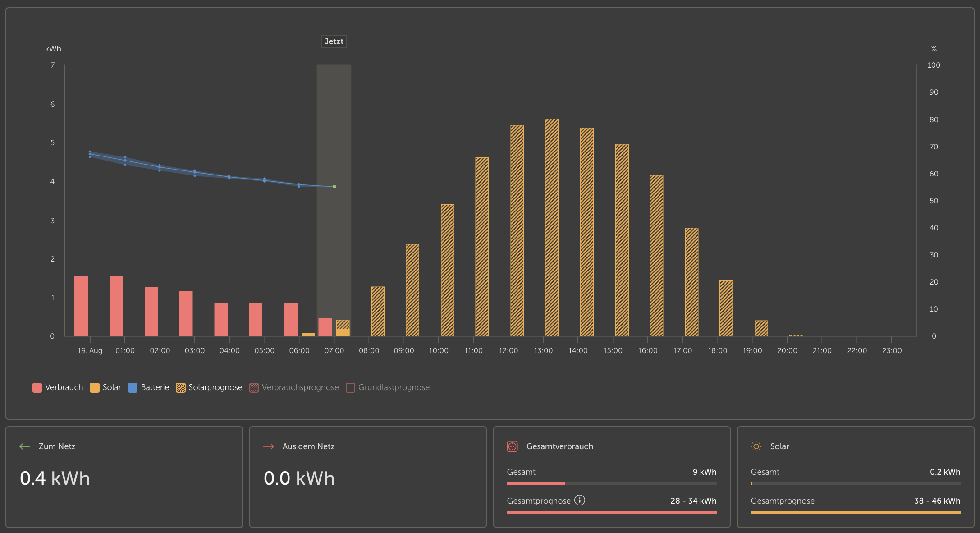Click the "Gesamtprognose" label on the Solar card
The image size is (980, 533).
point(783,501)
